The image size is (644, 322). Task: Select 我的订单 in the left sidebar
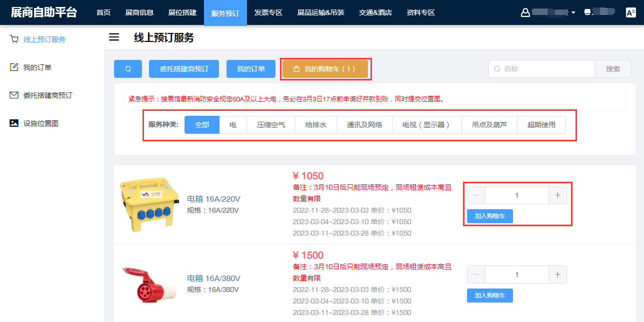tap(37, 67)
